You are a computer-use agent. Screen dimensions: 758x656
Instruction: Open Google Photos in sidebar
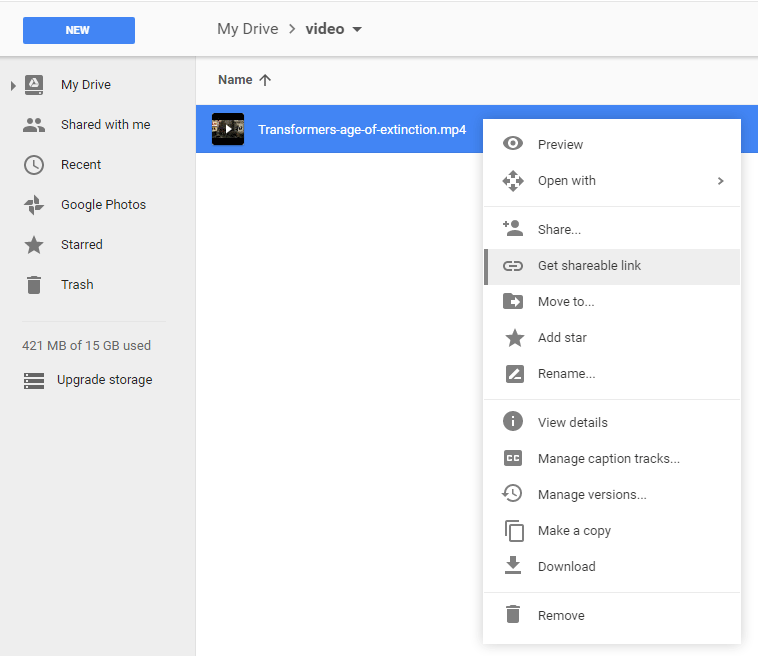(x=103, y=205)
